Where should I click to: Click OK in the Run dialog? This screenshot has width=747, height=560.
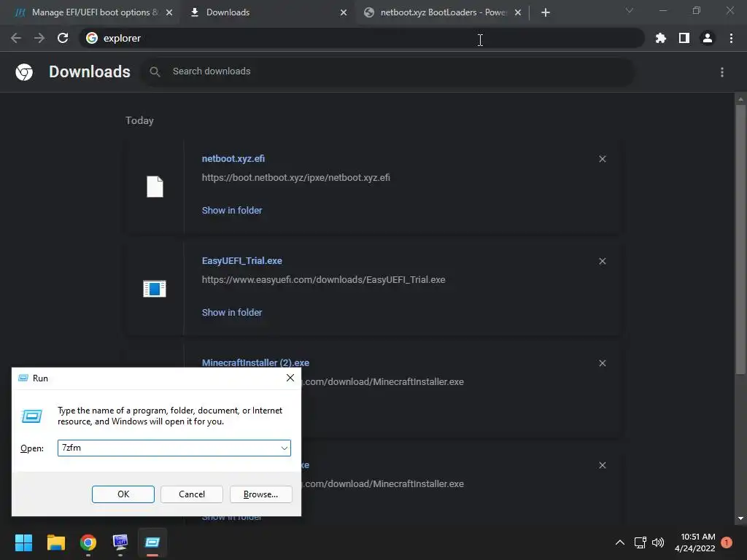pos(123,494)
